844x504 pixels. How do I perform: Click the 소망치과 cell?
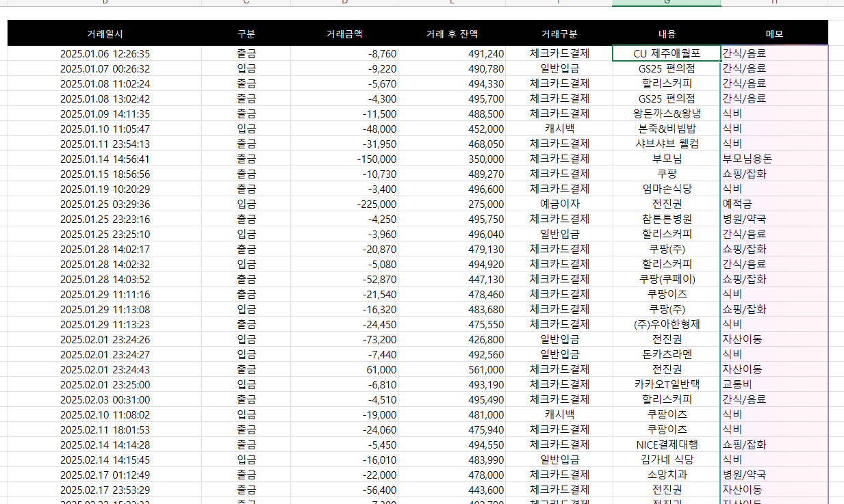(667, 475)
